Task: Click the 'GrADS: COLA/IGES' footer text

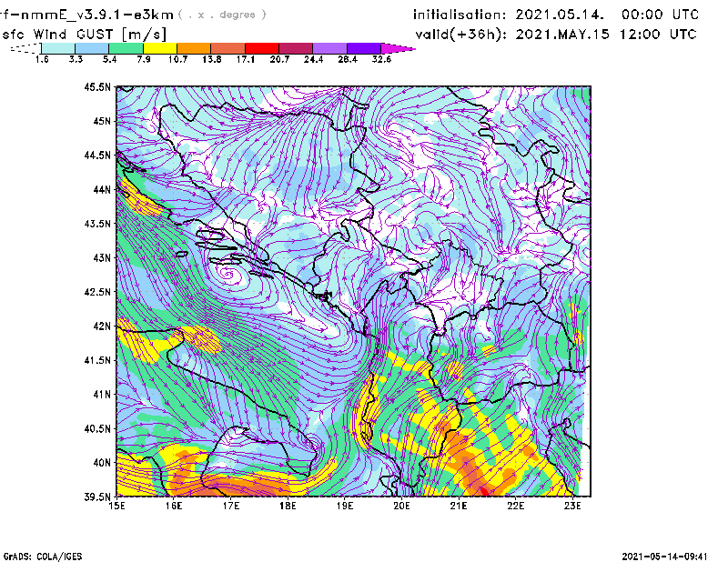Action: (43, 557)
